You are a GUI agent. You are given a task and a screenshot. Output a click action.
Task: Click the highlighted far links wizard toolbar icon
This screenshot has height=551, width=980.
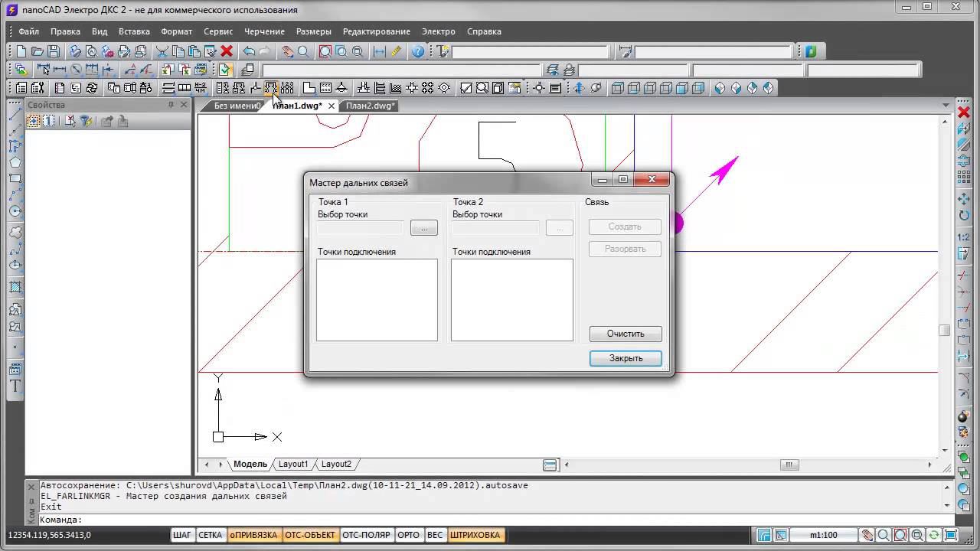(x=271, y=88)
